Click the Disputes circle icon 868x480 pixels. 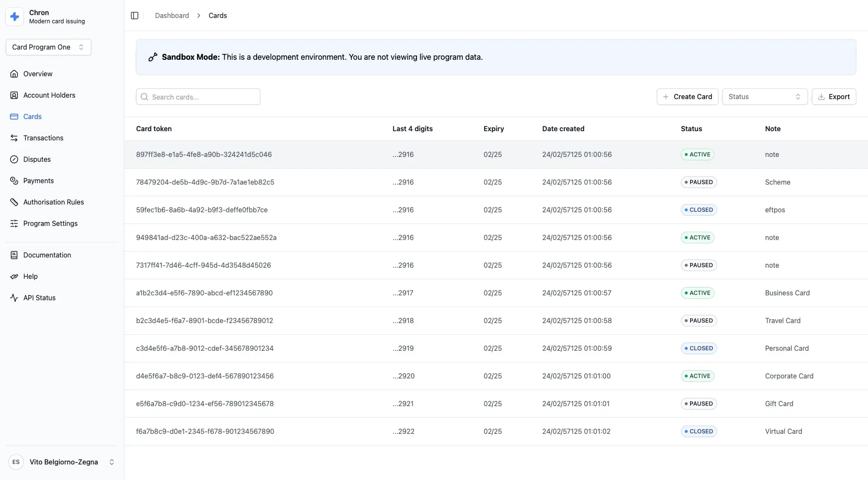[14, 159]
